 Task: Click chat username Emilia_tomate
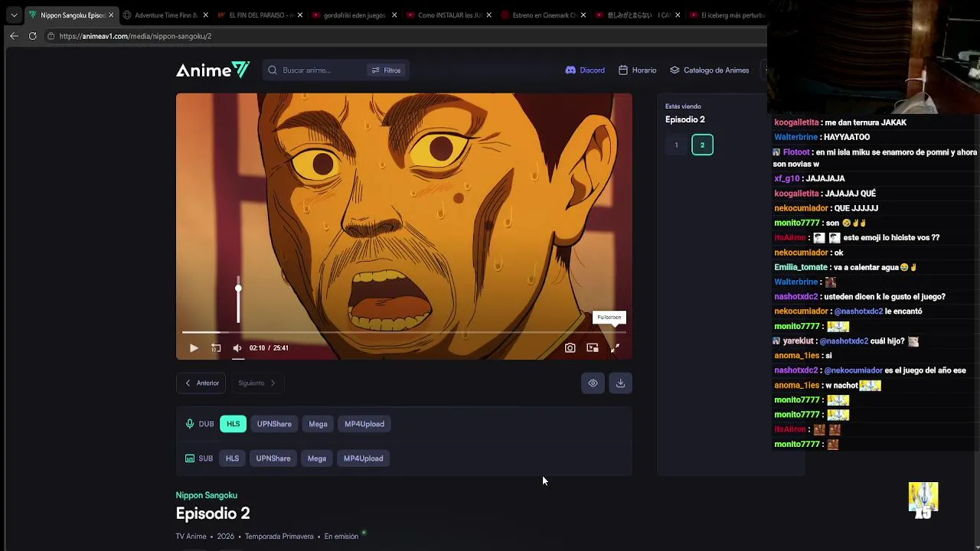tap(801, 267)
